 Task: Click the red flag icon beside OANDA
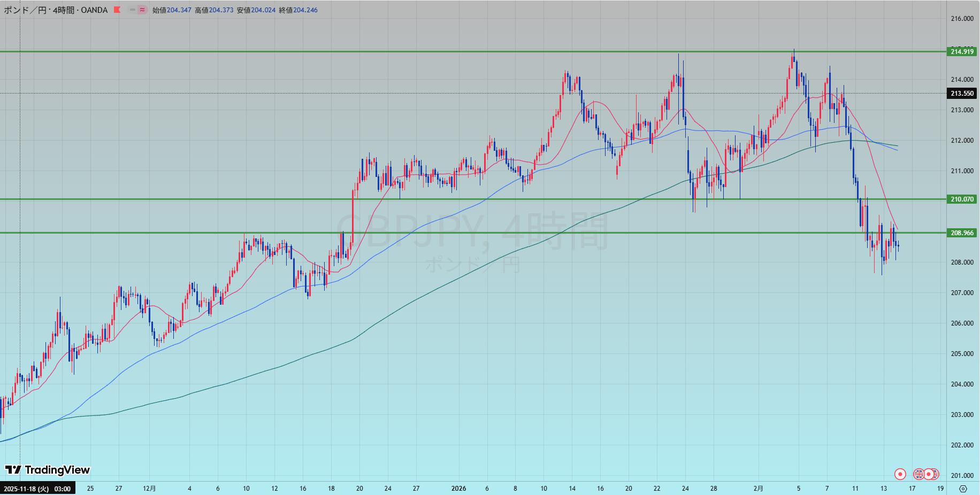(x=117, y=10)
